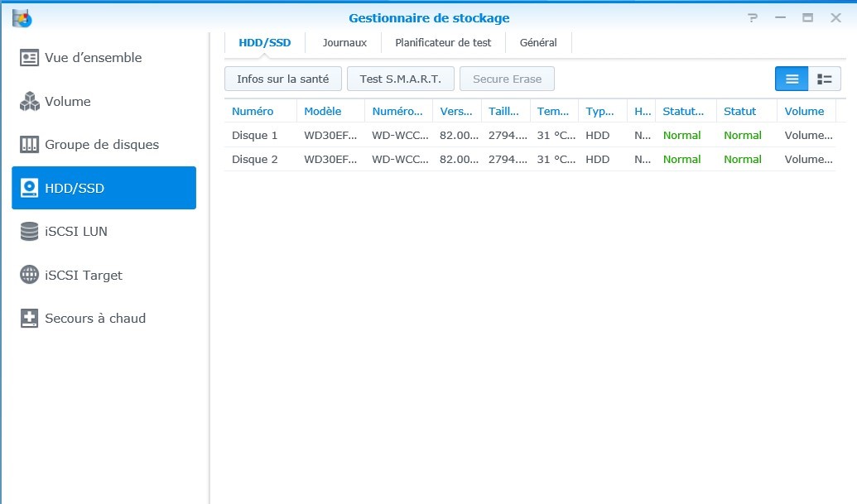Go to Secours à chaud section
This screenshot has height=504, width=857.
[104, 319]
